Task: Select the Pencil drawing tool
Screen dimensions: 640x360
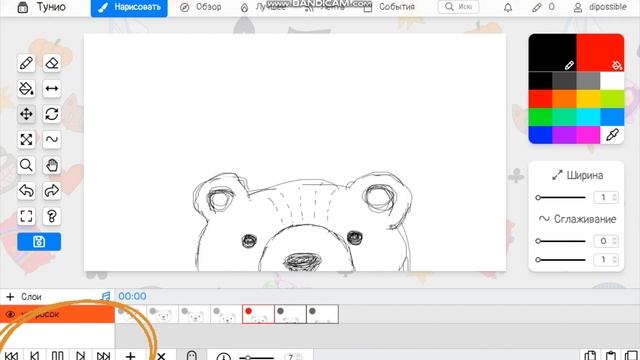Action: [x=26, y=63]
